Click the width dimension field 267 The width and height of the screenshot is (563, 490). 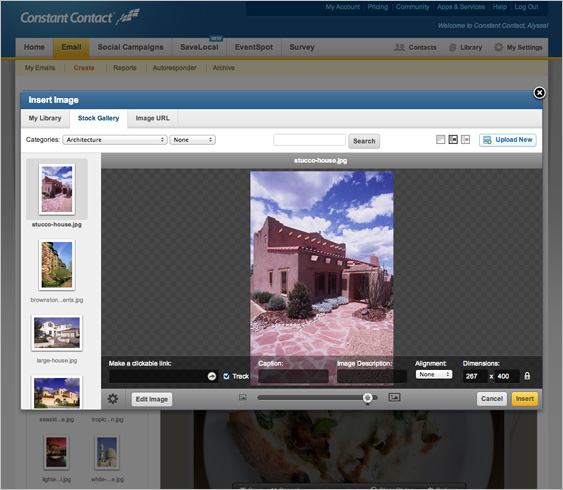(x=475, y=376)
